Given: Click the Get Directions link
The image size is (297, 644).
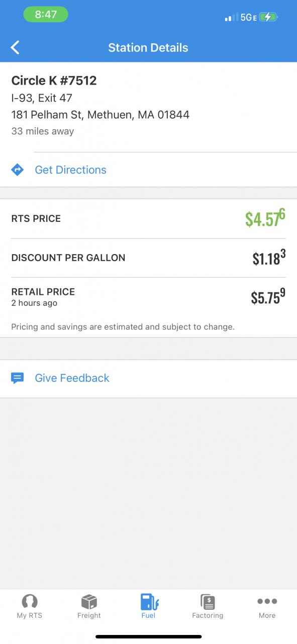Looking at the screenshot, I should pos(70,170).
